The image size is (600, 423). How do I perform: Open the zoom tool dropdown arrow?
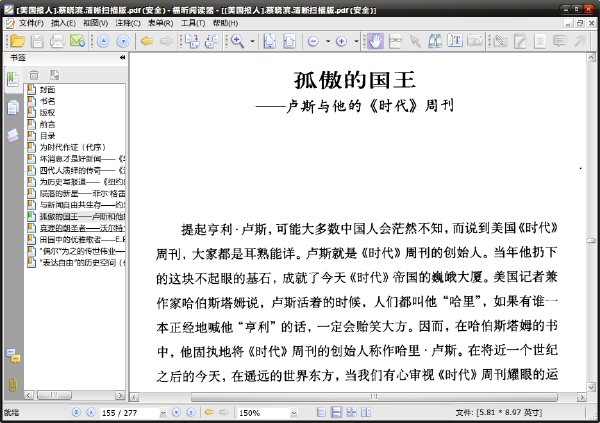(x=253, y=41)
